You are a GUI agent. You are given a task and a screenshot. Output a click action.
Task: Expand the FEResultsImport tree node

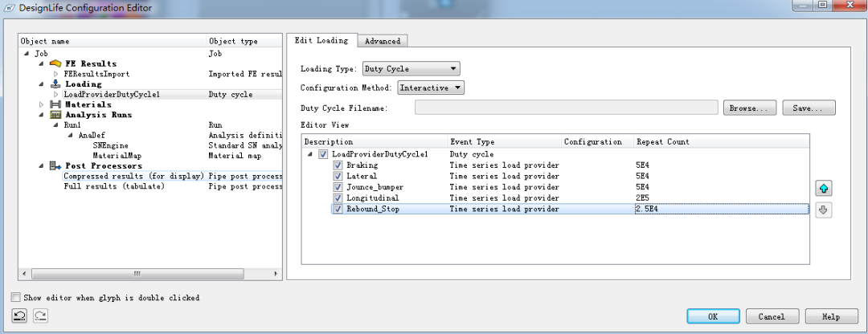[56, 74]
